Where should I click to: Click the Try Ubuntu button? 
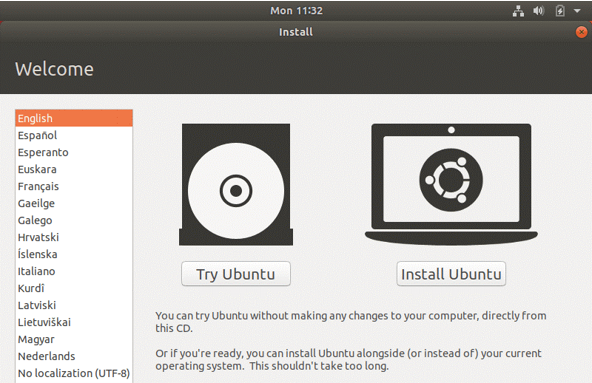[x=236, y=274]
